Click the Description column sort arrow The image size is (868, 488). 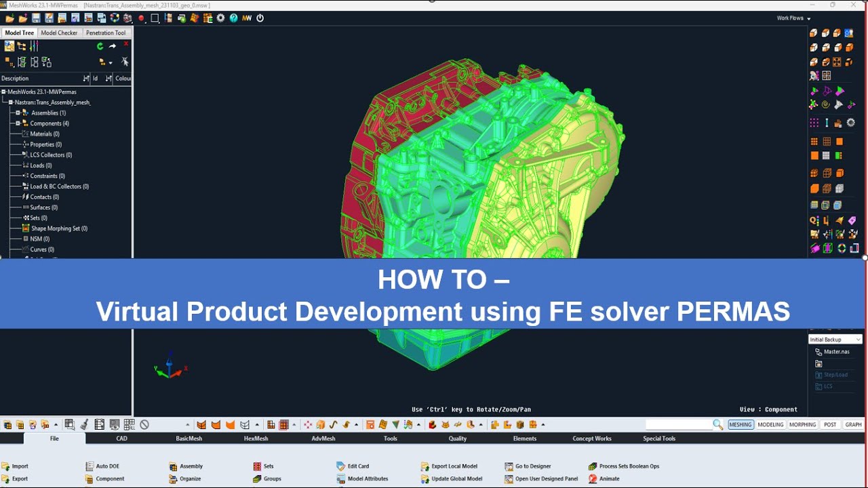click(x=85, y=79)
